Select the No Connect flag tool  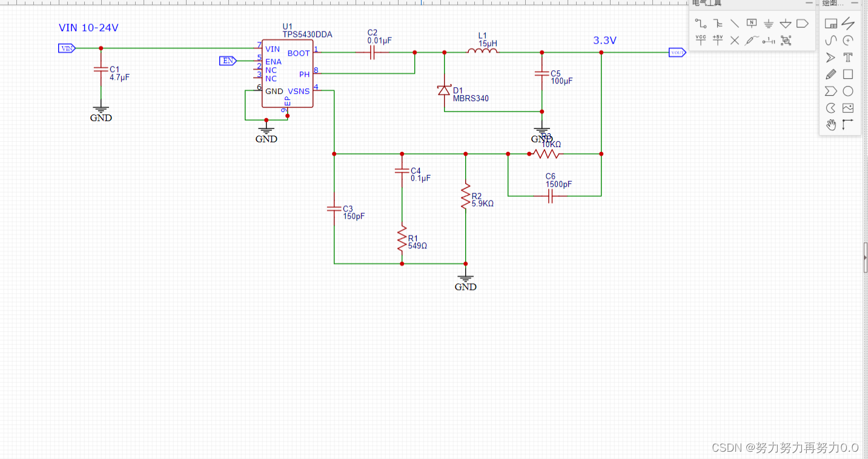click(735, 41)
